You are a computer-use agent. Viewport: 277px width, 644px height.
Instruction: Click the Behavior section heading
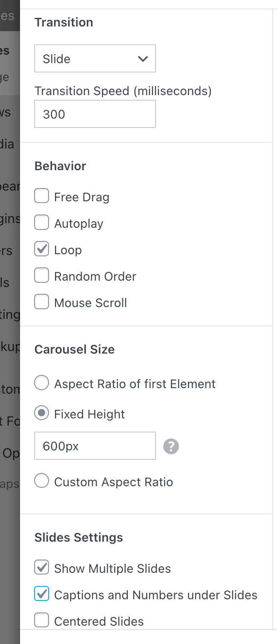click(x=60, y=166)
